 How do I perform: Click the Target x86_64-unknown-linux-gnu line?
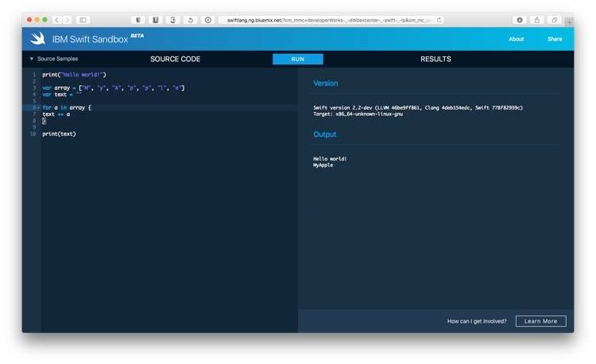[x=358, y=114]
